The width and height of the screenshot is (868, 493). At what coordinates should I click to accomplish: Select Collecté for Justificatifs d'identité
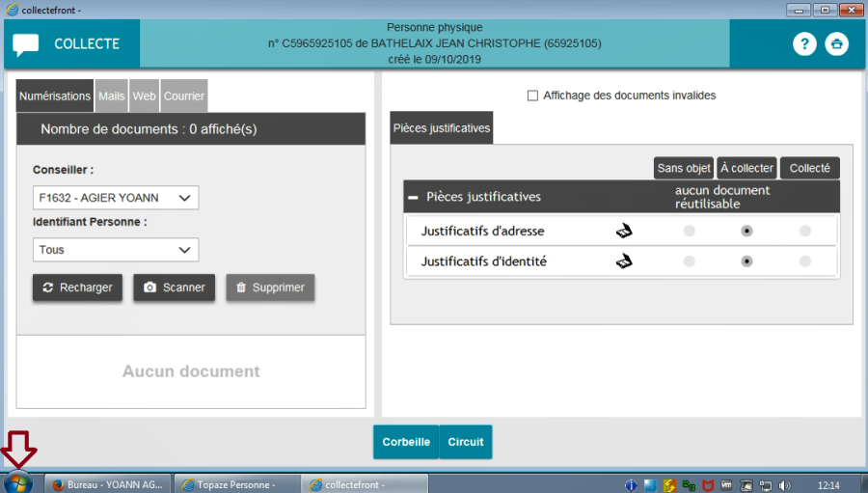click(804, 260)
